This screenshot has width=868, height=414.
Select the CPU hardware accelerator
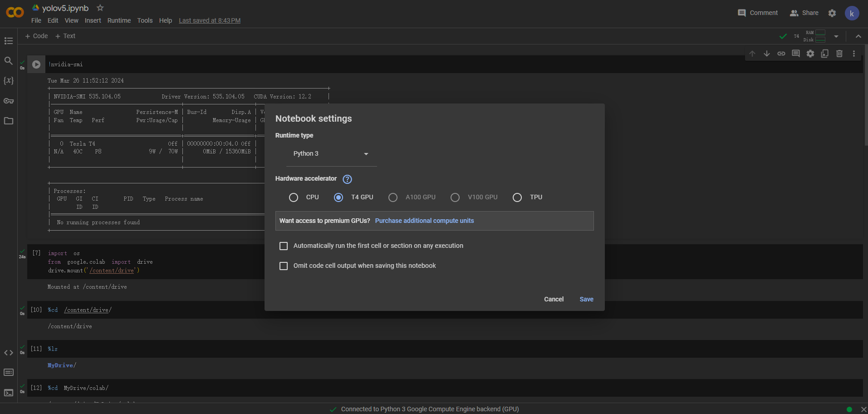tap(294, 197)
